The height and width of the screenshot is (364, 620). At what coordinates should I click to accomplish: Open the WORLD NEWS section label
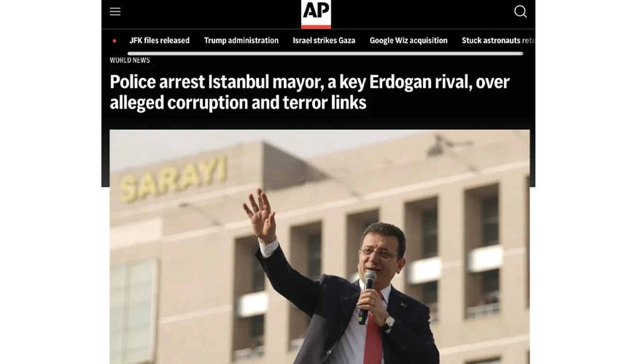click(130, 60)
